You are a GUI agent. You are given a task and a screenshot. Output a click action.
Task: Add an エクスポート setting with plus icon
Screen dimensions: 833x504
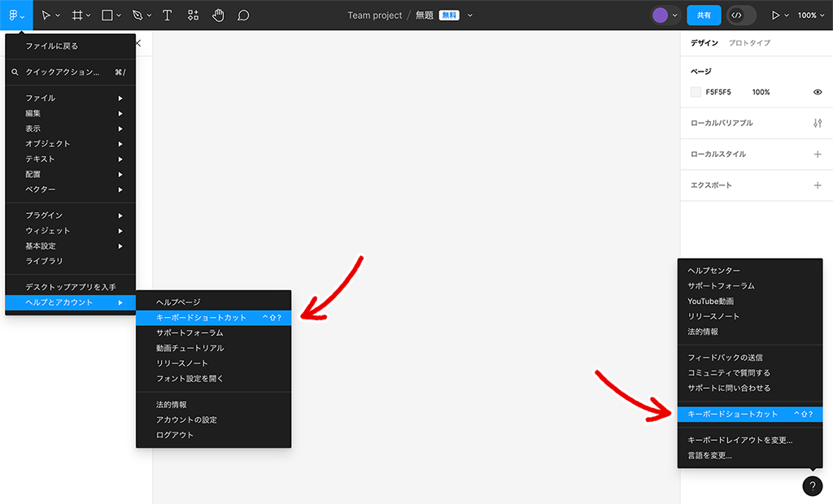point(818,185)
